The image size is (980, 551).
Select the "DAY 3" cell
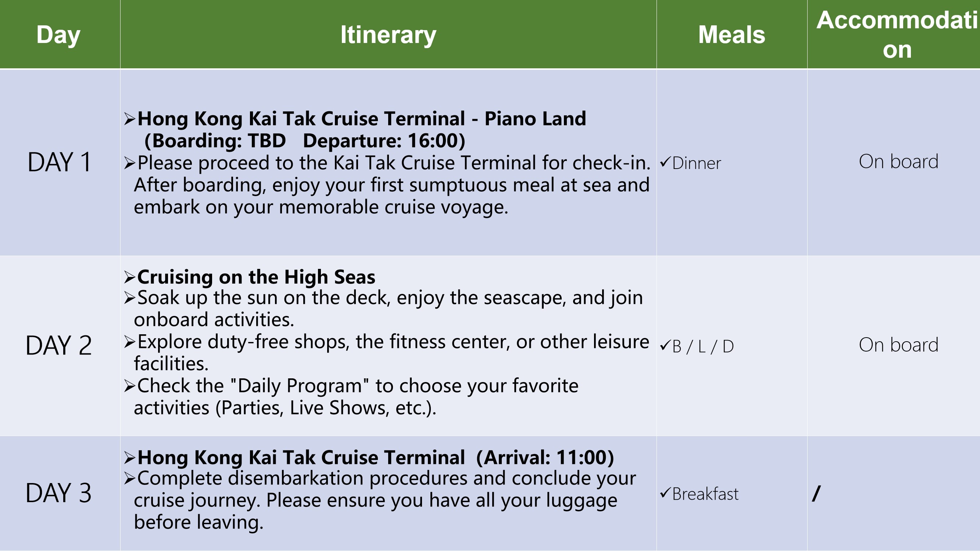(58, 494)
